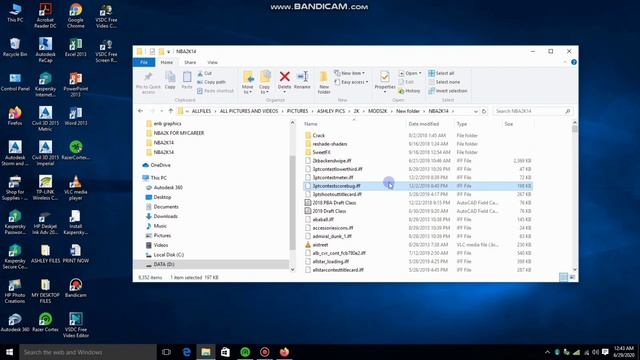The width and height of the screenshot is (640, 360).
Task: Switch to the Share ribbon tab
Action: click(190, 62)
